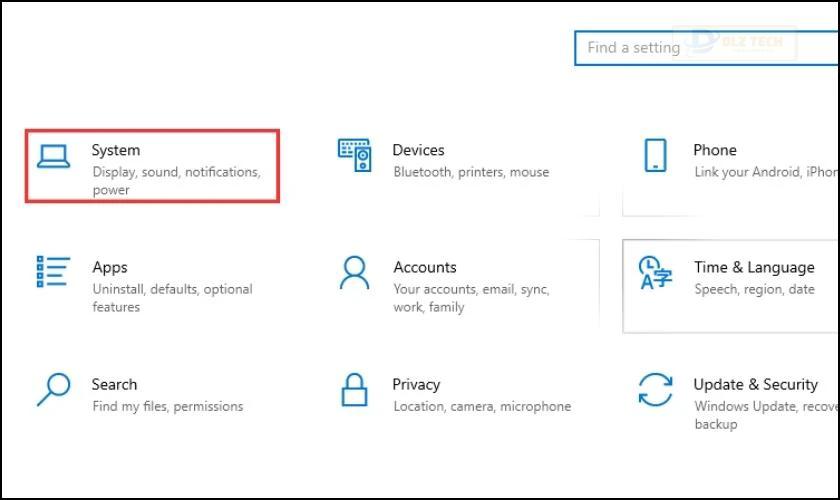Click 'Your accounts, email, sync, work, family' text

coord(471,298)
